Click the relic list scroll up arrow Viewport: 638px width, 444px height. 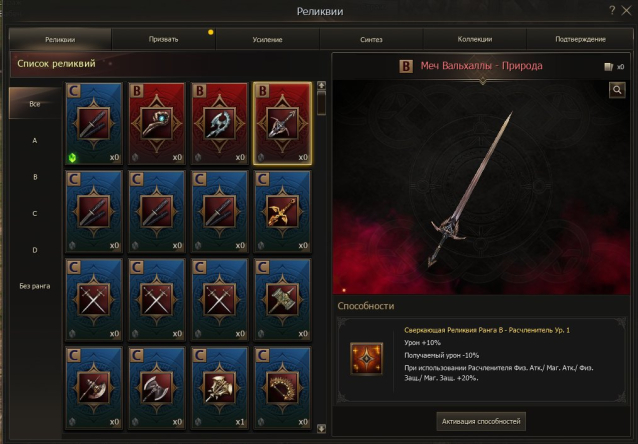click(321, 85)
